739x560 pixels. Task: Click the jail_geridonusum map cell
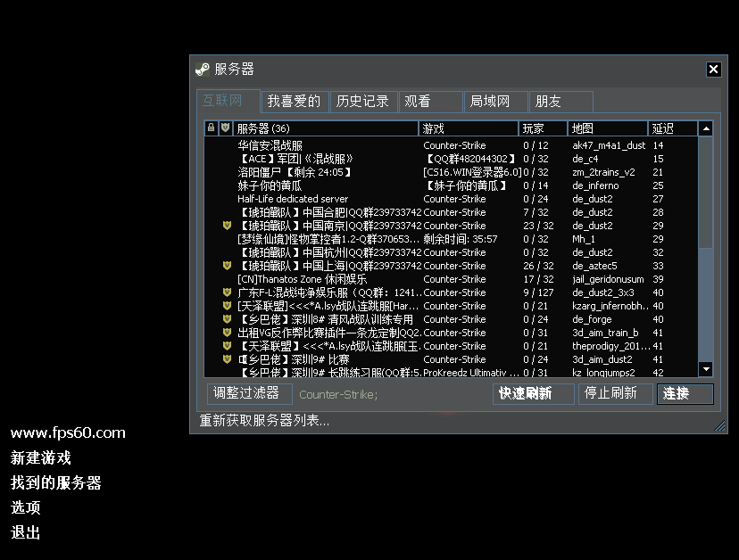pos(608,279)
